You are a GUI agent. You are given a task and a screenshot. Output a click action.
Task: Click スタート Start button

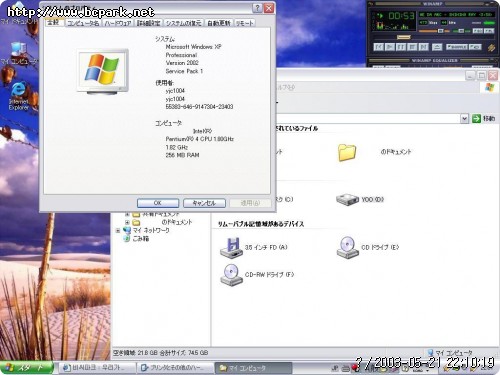[26, 367]
